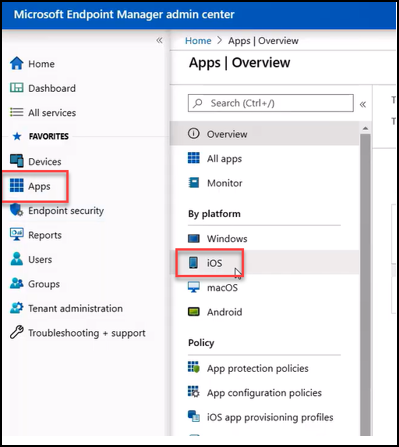Click the Windows platform icon

[194, 238]
